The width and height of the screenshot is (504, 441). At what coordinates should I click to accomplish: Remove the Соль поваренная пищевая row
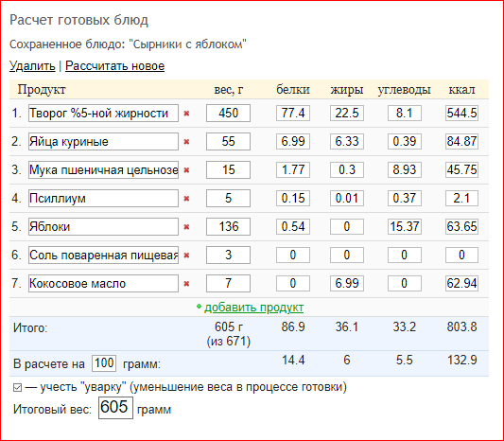pos(186,256)
